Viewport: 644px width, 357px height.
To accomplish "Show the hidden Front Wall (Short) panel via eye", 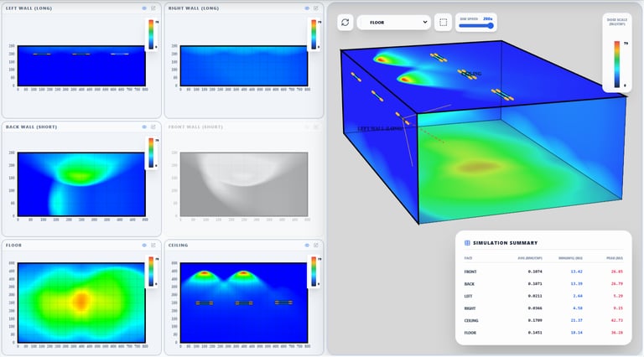I will click(x=307, y=127).
